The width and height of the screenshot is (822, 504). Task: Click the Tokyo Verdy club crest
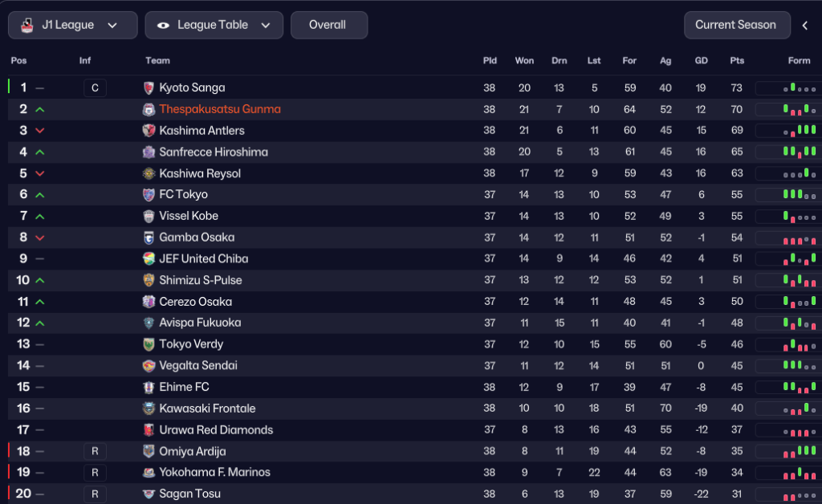(149, 344)
